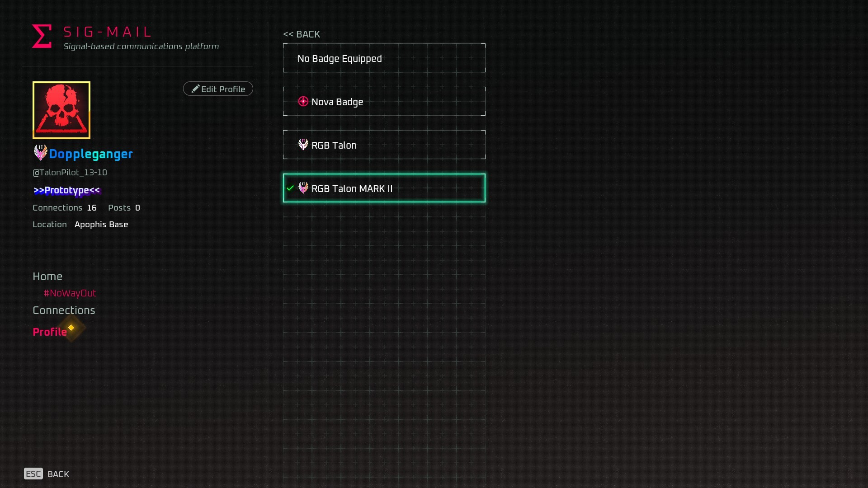
Task: Click the >>Prototype<< status tag
Action: pos(66,190)
